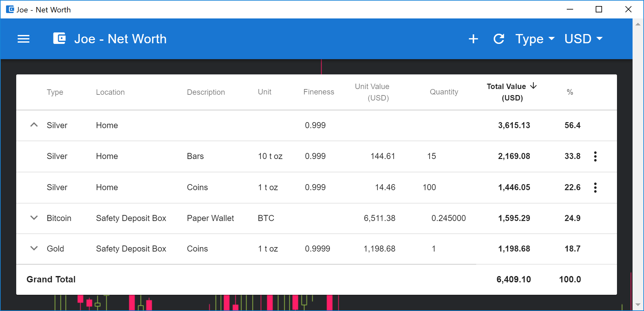Expand the Gold row
This screenshot has width=644, height=311.
pos(34,248)
